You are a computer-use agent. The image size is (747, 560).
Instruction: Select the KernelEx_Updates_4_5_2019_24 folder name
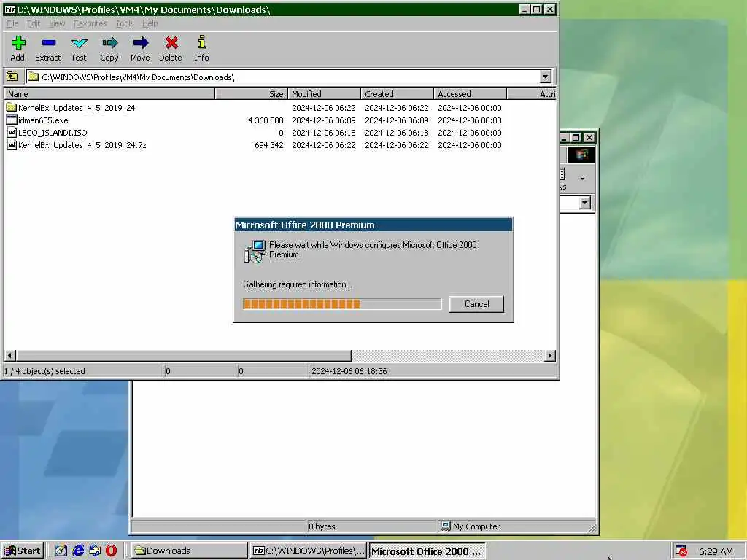(77, 108)
